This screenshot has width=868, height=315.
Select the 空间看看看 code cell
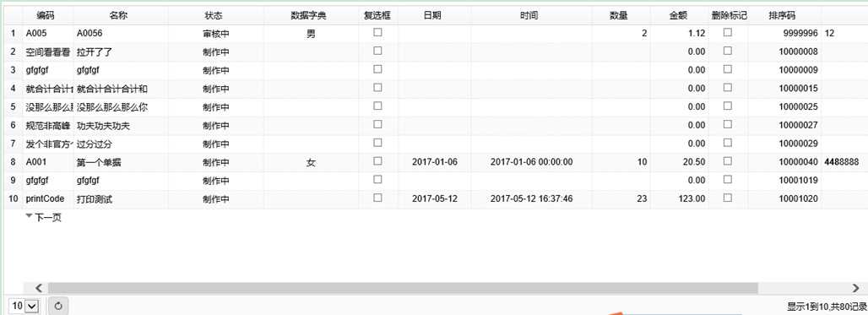click(x=47, y=52)
